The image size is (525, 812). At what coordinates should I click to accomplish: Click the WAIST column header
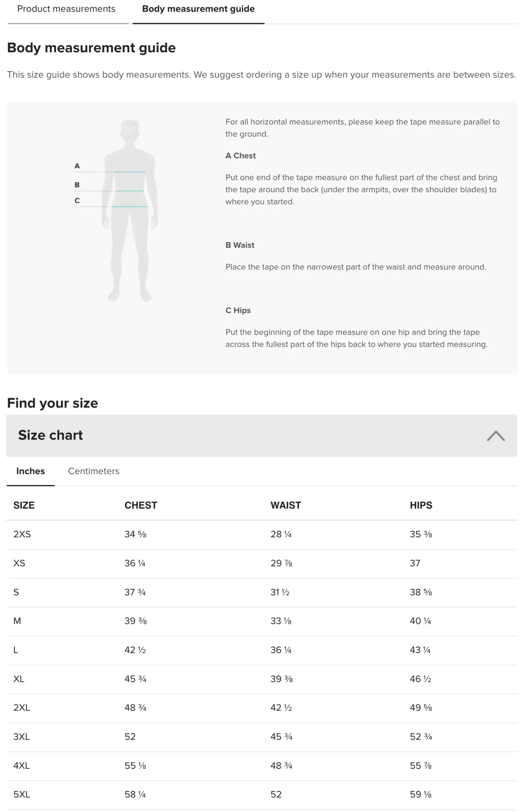[x=286, y=505]
